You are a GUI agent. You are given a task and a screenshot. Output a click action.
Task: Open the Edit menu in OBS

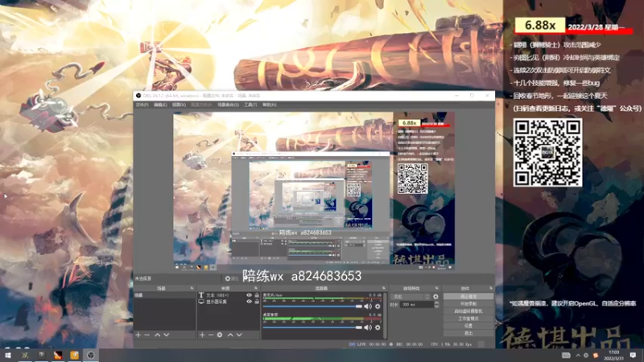pyautogui.click(x=160, y=105)
